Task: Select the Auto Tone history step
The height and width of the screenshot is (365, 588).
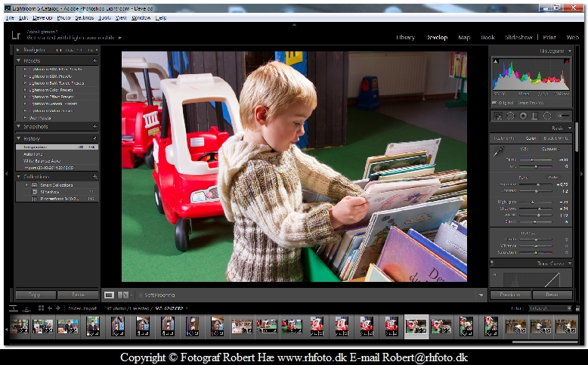Action: (x=57, y=154)
